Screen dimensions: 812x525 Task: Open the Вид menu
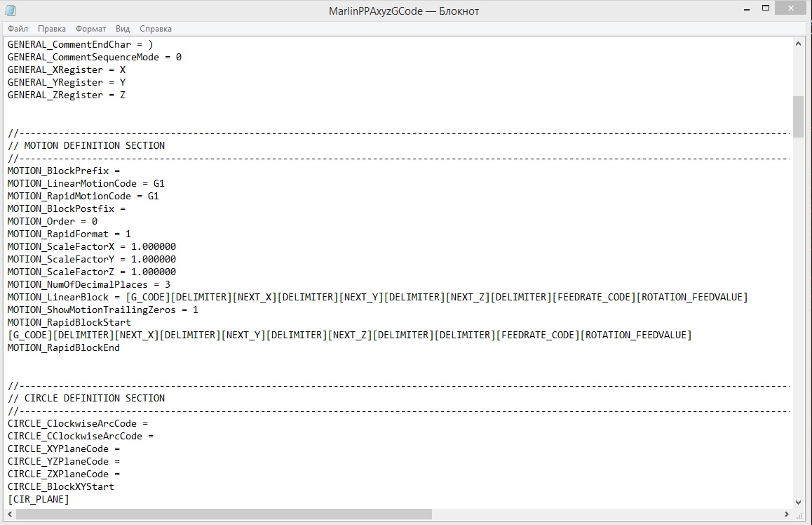pos(123,29)
